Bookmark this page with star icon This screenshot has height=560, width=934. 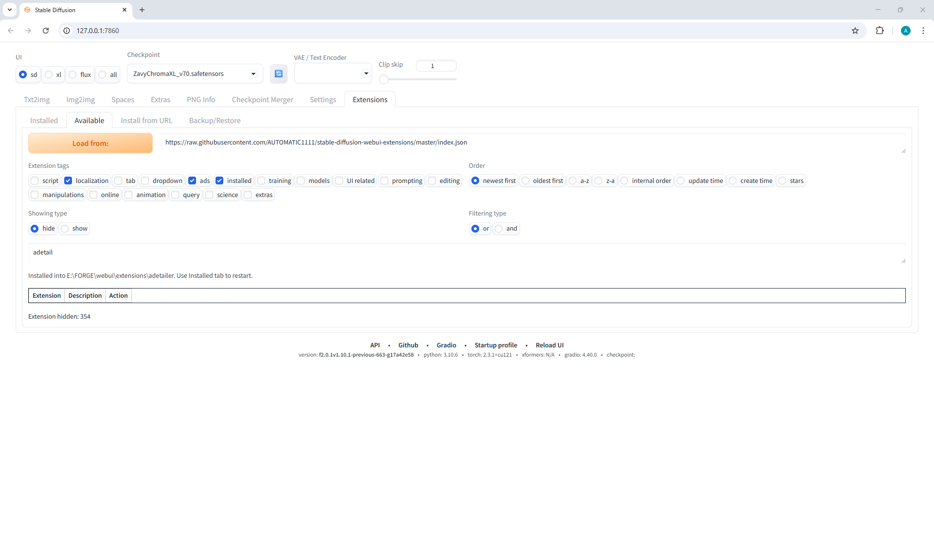pos(855,31)
